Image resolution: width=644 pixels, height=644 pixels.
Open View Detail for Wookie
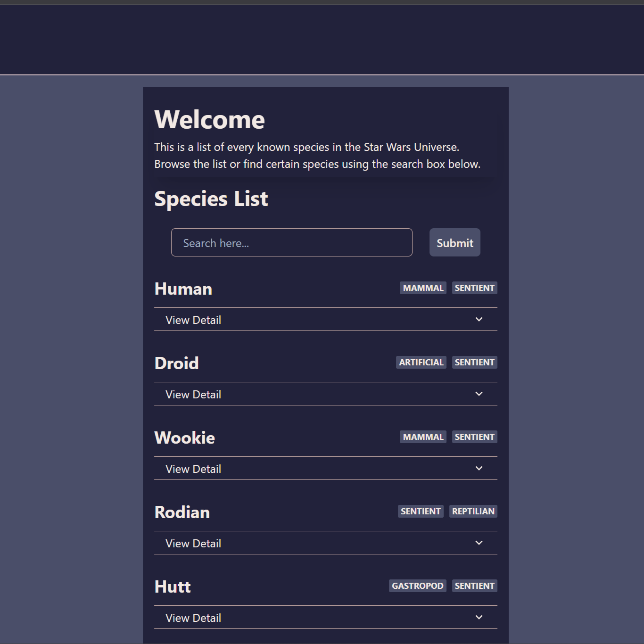coord(193,468)
